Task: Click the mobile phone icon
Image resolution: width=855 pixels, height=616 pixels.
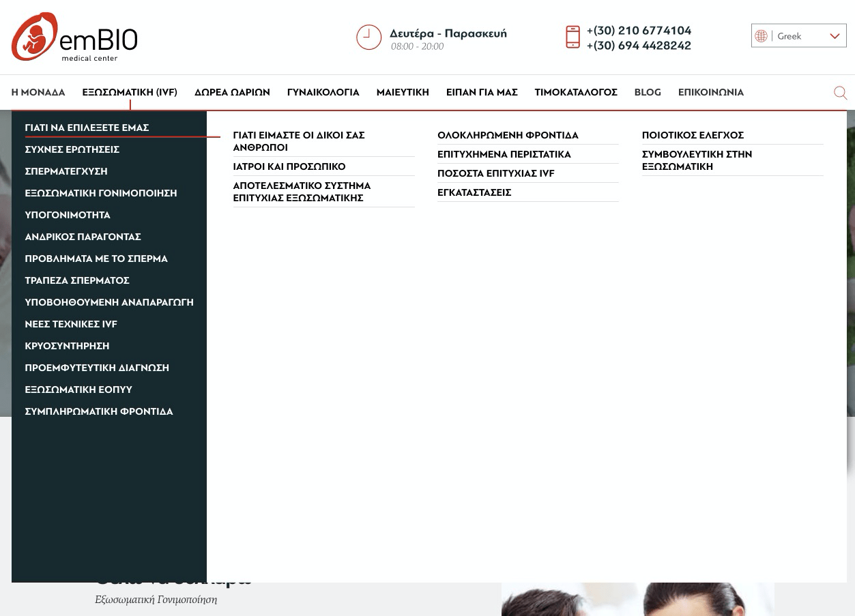Action: (573, 37)
